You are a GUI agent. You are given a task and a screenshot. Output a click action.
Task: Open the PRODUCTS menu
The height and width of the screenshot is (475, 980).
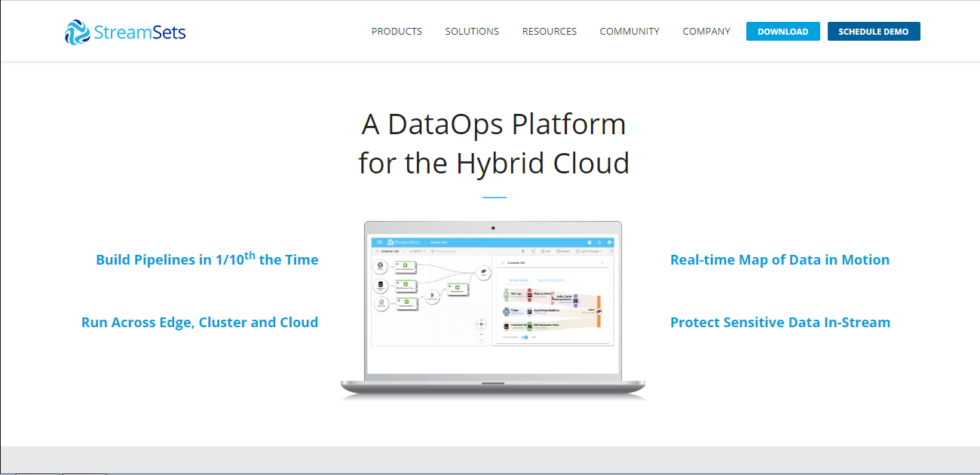click(397, 32)
